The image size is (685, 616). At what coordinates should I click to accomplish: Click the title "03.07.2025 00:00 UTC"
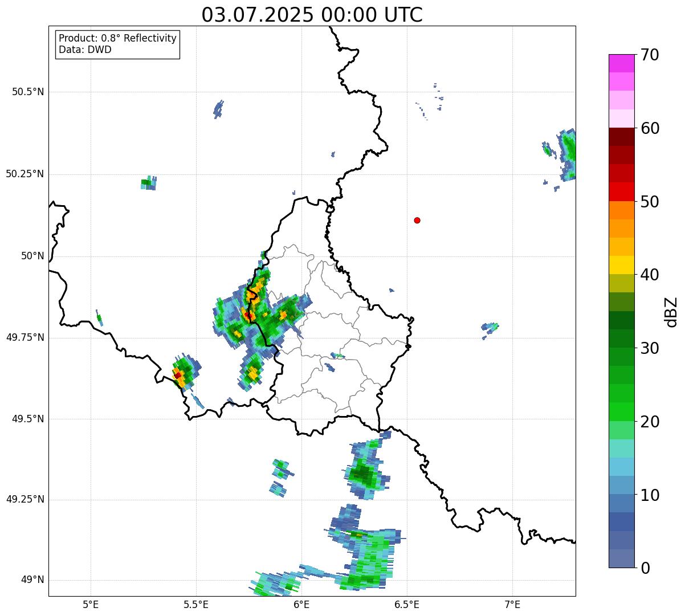point(312,15)
